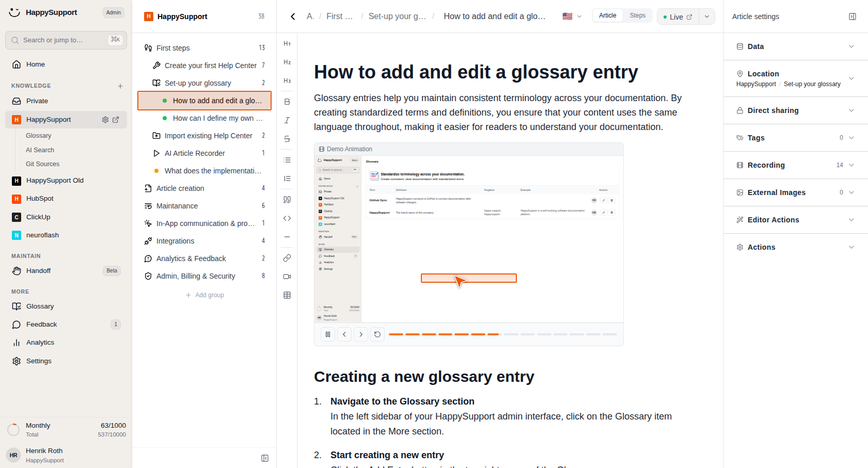
Task: Insert a bulleted list
Action: pos(287,160)
